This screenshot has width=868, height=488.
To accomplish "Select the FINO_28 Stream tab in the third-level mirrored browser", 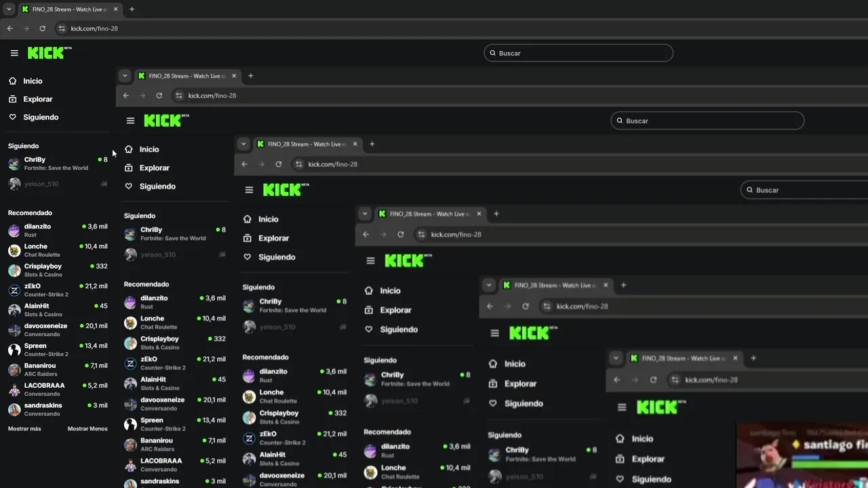I will click(x=306, y=144).
